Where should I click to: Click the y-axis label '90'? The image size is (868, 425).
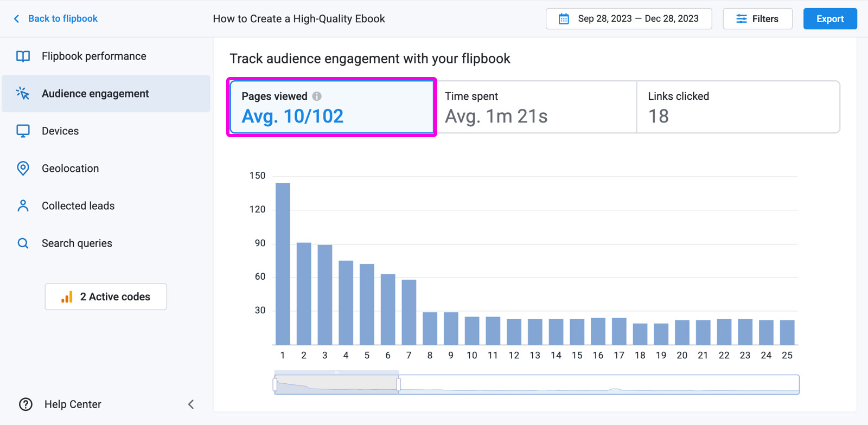260,243
